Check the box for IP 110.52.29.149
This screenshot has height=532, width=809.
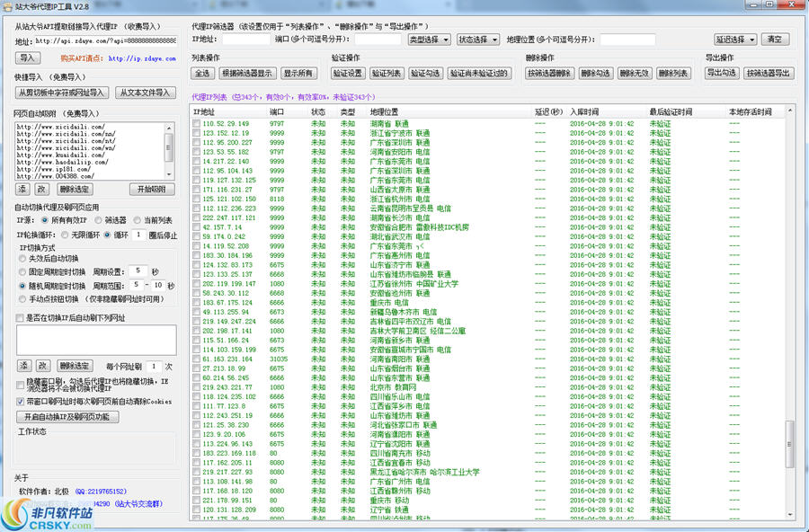pyautogui.click(x=196, y=124)
